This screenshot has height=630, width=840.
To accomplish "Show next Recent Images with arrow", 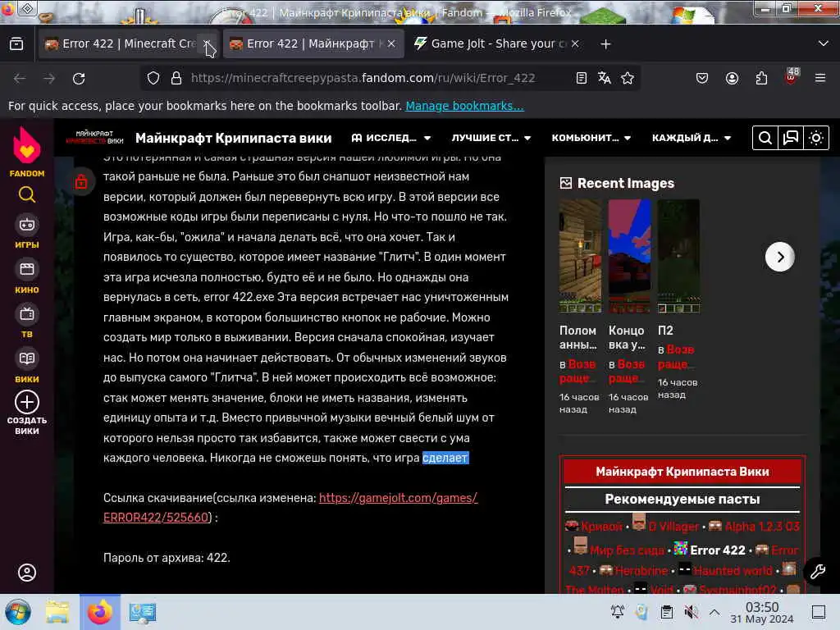I will tap(780, 257).
